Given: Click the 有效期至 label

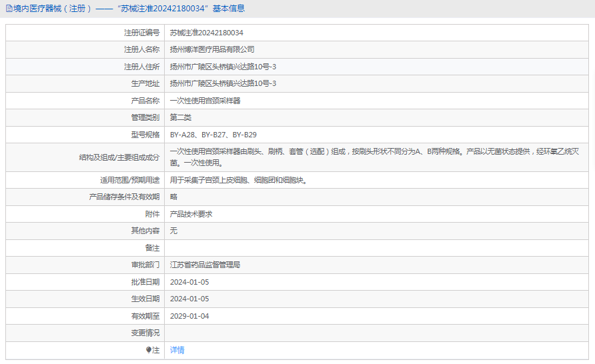Looking at the screenshot, I should point(145,316).
